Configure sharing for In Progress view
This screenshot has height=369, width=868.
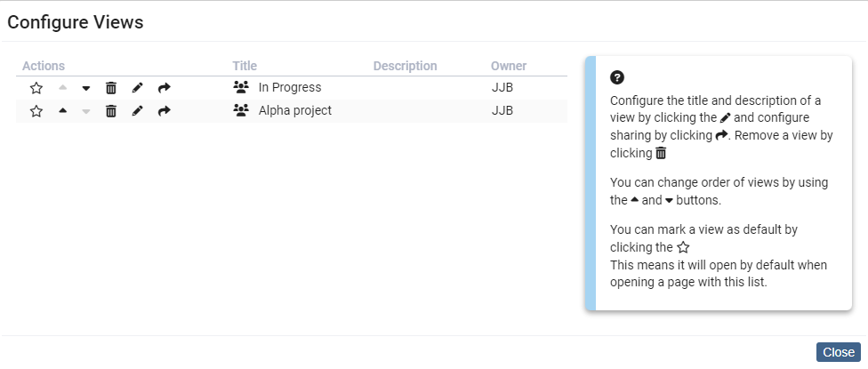164,88
